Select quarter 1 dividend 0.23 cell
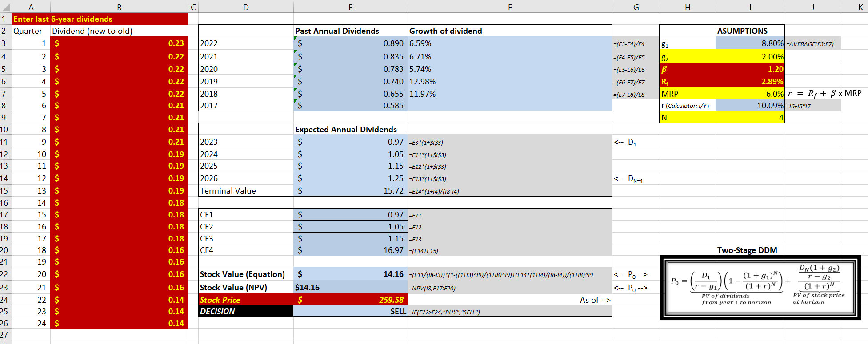Viewport: 868px width, 344px height. coord(119,43)
